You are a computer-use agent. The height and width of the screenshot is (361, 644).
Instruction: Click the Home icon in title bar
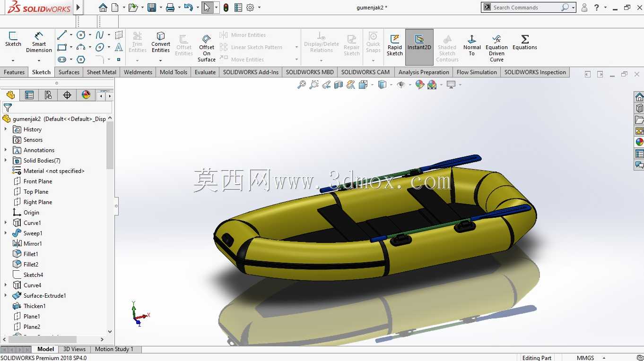(103, 8)
